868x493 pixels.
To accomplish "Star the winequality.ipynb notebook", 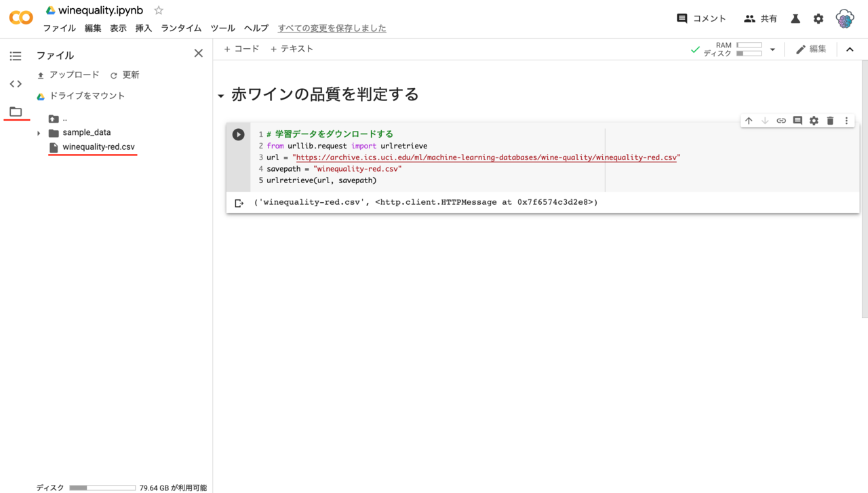I will pyautogui.click(x=159, y=11).
